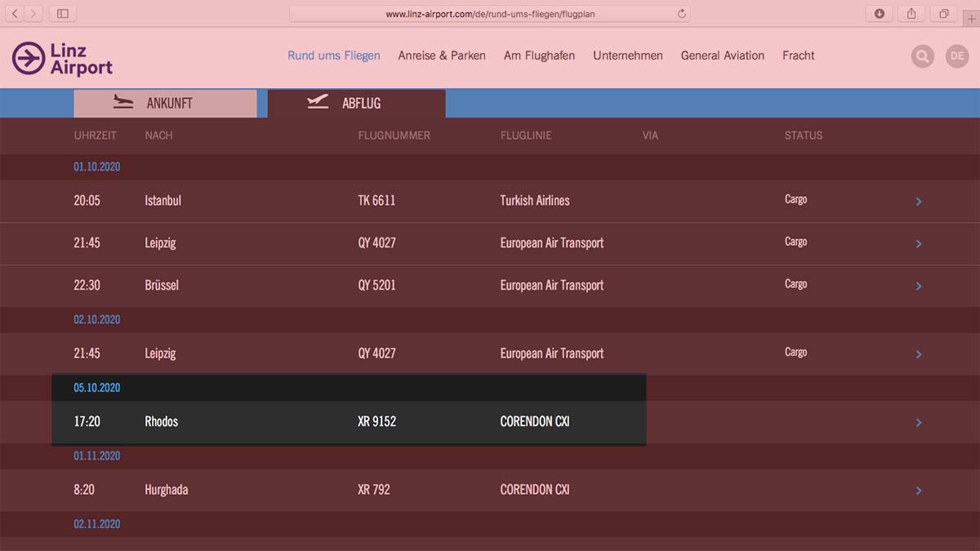Viewport: 980px width, 551px height.
Task: Open Anreise & Parken menu
Action: click(x=442, y=56)
